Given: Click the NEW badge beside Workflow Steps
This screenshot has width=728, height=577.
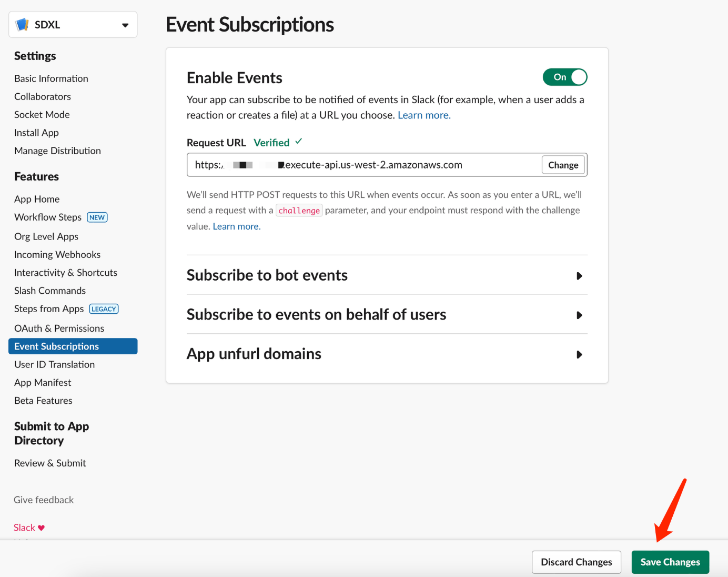Looking at the screenshot, I should click(x=97, y=217).
